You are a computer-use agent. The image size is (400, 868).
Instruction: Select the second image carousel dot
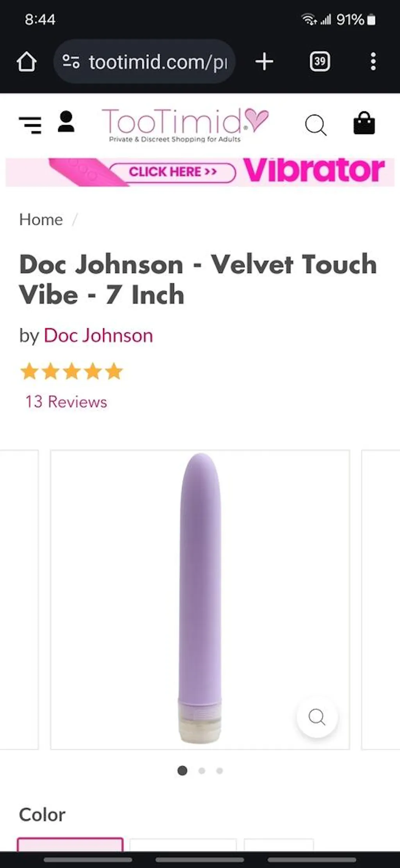click(202, 771)
